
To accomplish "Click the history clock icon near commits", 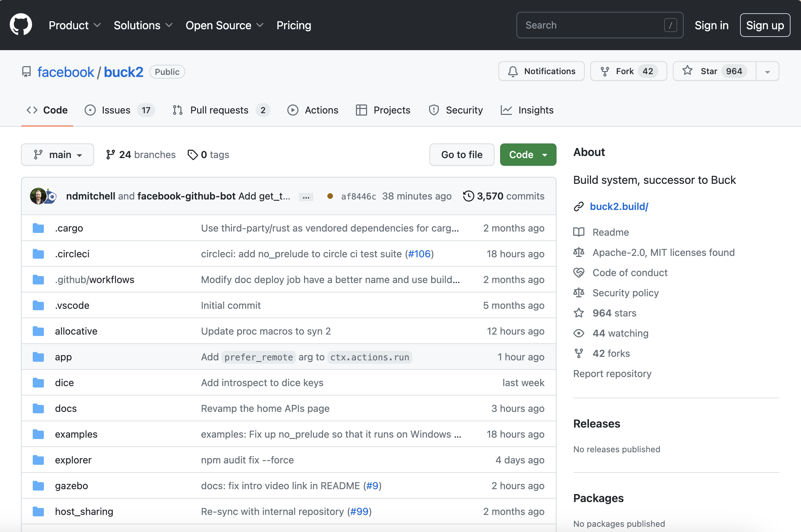I will [468, 196].
